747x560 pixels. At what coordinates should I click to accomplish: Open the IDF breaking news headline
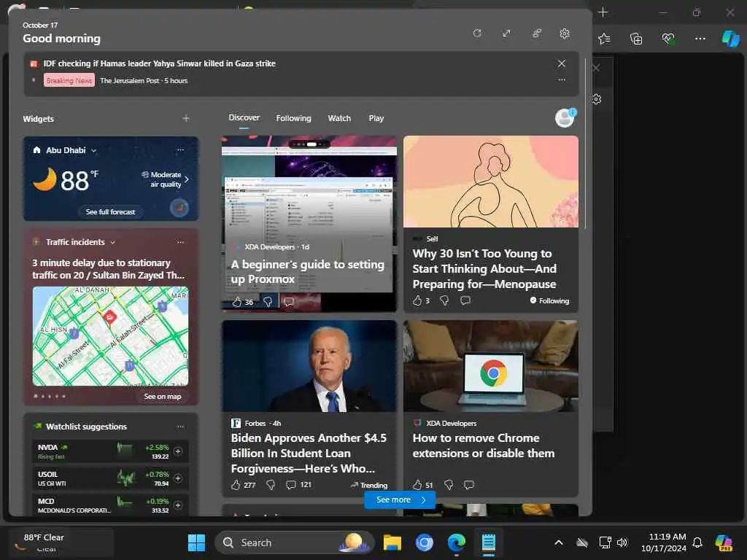pyautogui.click(x=160, y=63)
